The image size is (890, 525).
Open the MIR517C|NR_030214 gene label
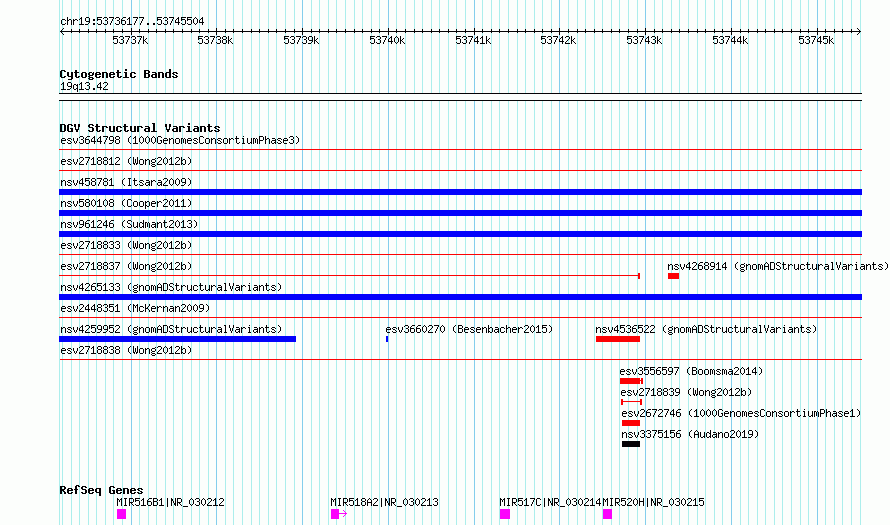pos(550,502)
